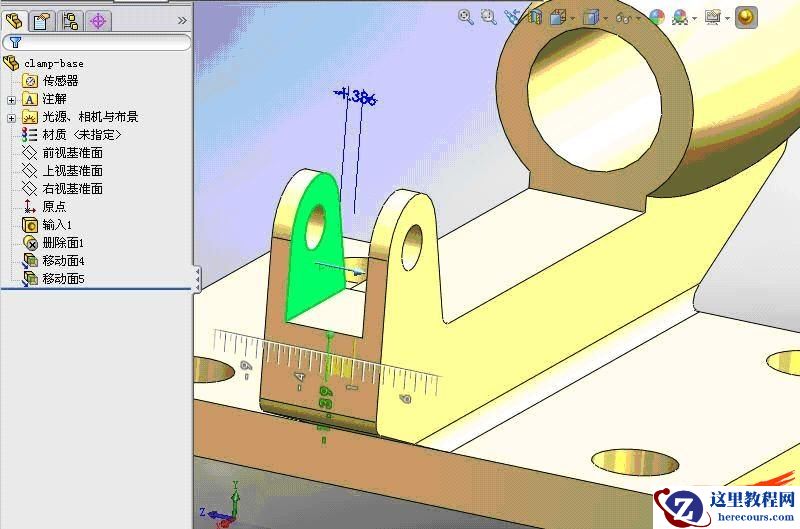Click the panel collapse handle on splitter
Image resolution: width=800 pixels, height=529 pixels.
point(197,279)
